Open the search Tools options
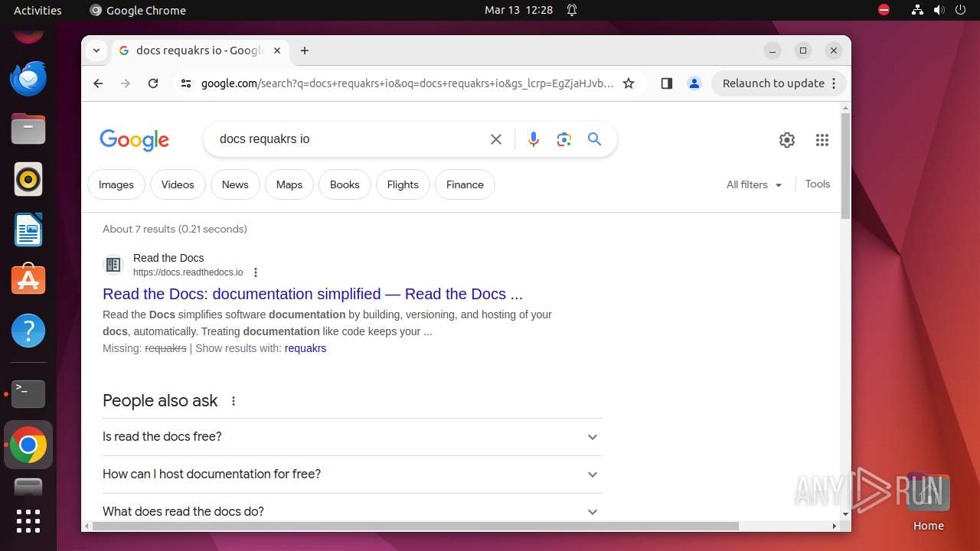This screenshot has width=980, height=551. pos(818,184)
